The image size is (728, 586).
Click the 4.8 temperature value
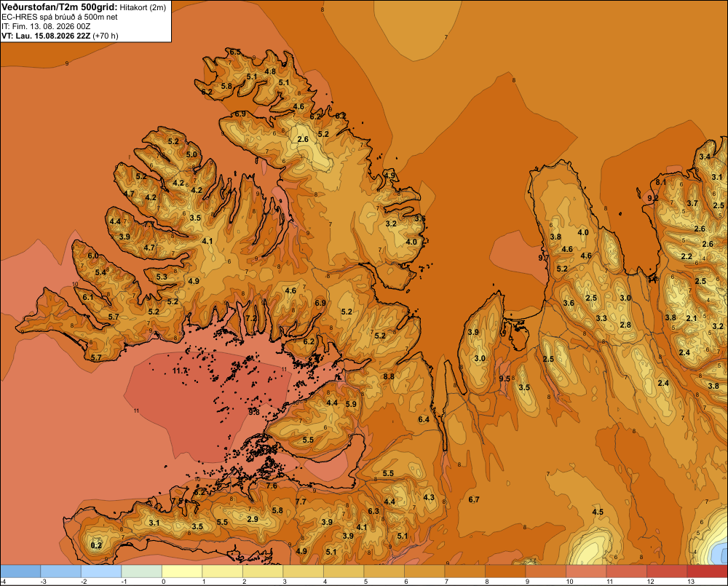point(270,71)
